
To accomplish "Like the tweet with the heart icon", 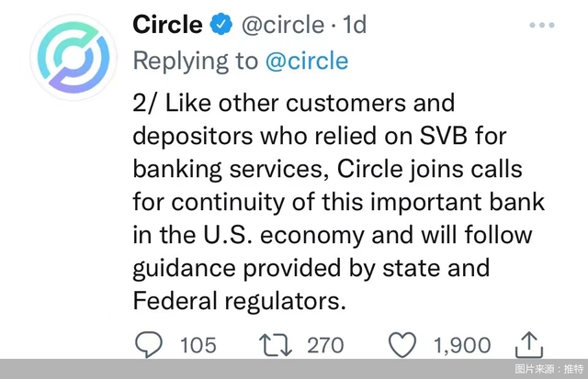I will click(x=402, y=344).
